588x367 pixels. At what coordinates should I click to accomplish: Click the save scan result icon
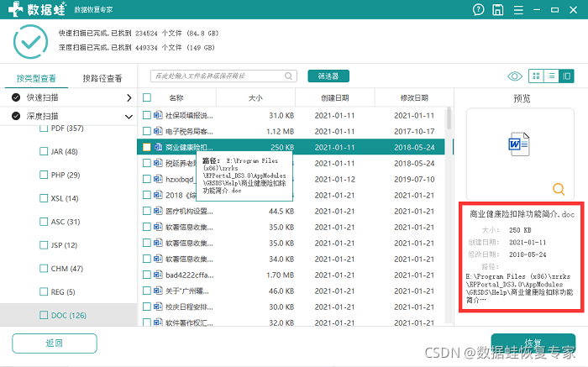click(x=497, y=10)
